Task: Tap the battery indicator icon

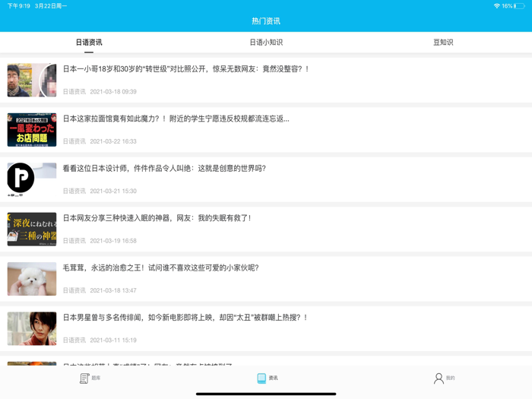Action: (x=519, y=6)
